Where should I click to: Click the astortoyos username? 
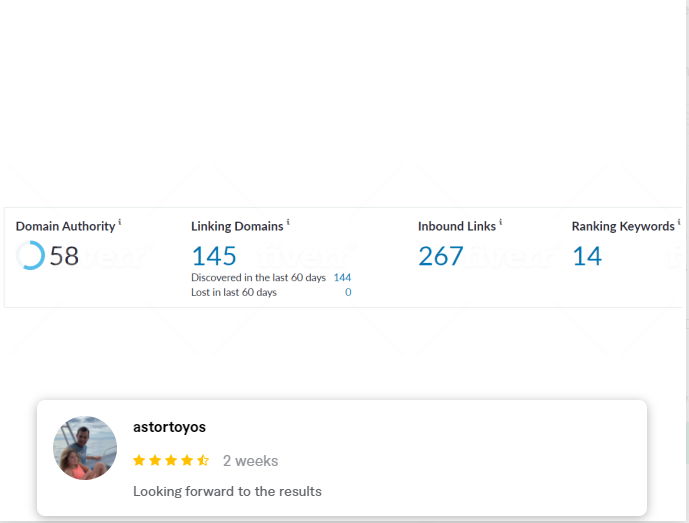pos(169,427)
